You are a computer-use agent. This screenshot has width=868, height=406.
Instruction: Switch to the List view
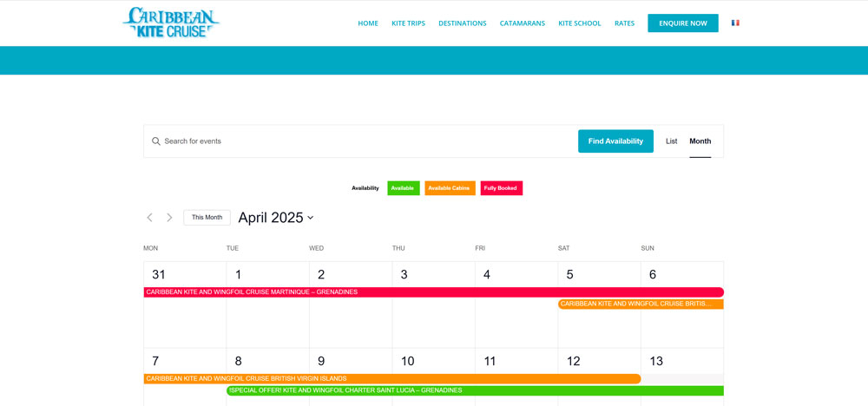click(x=672, y=141)
